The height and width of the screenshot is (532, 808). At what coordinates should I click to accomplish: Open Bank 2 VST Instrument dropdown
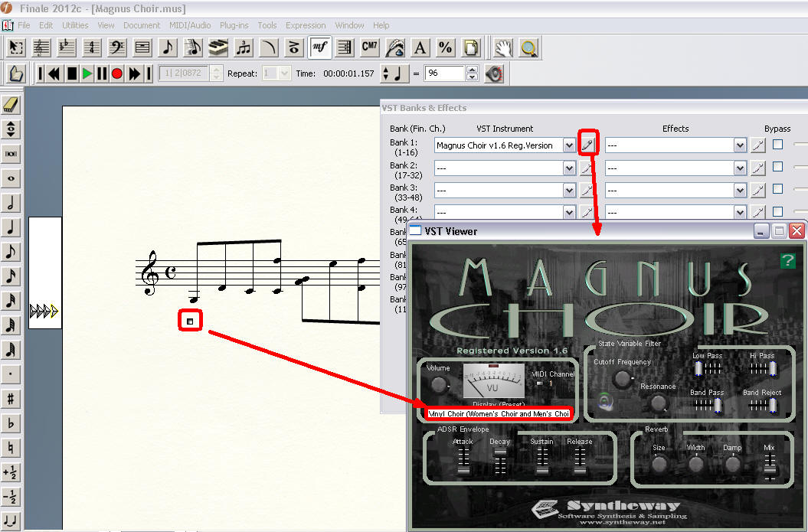pyautogui.click(x=569, y=168)
